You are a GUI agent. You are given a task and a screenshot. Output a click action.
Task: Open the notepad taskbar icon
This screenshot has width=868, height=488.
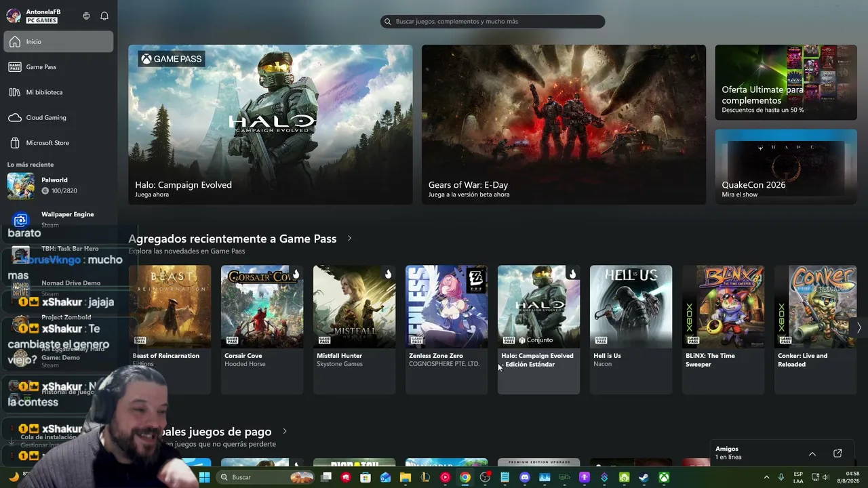pos(505,477)
